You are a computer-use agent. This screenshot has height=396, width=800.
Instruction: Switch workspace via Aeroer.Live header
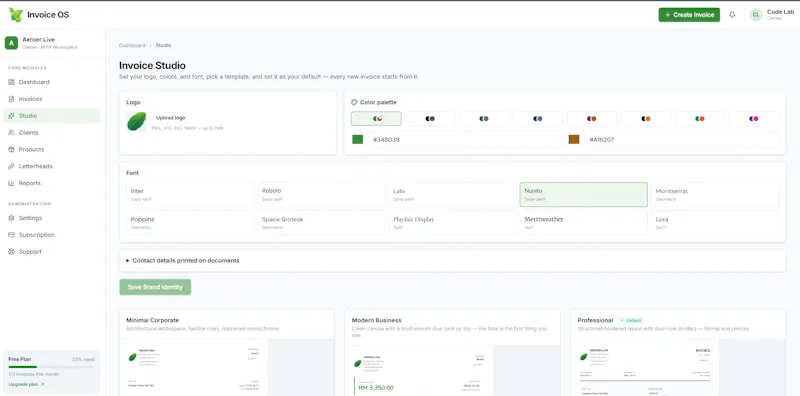(51, 43)
